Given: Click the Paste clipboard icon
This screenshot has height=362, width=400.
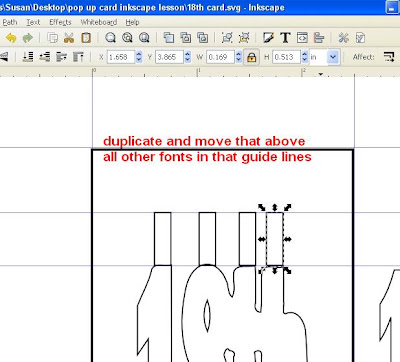Looking at the screenshot, I should 86,38.
